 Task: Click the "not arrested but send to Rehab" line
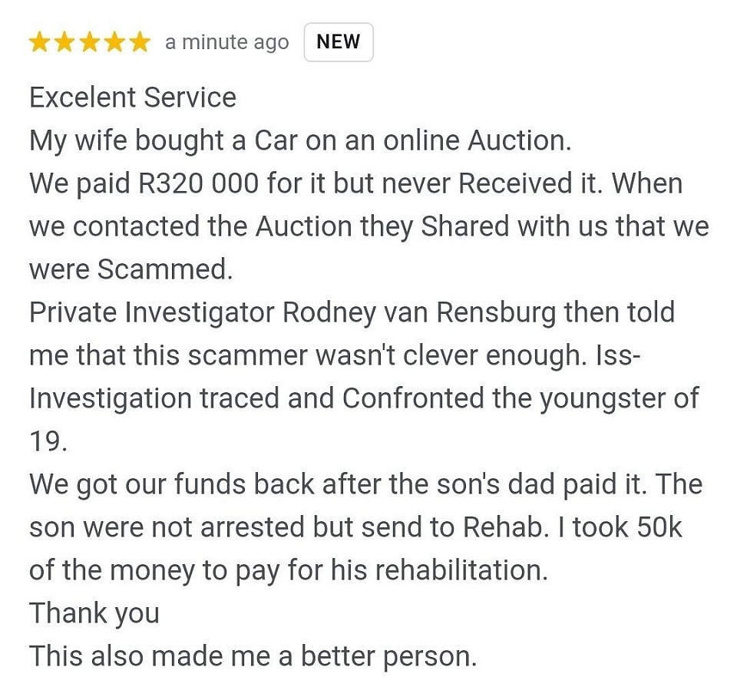coord(355,527)
